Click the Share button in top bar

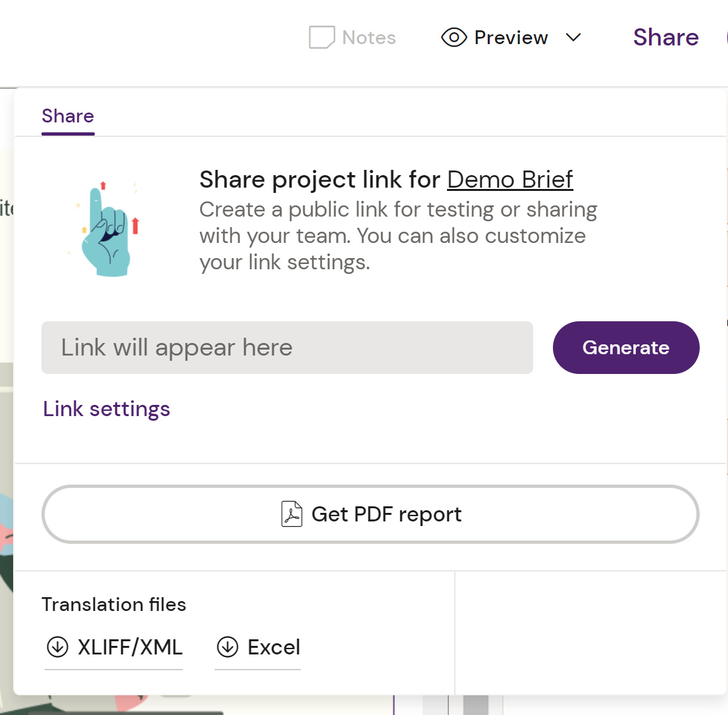(665, 38)
